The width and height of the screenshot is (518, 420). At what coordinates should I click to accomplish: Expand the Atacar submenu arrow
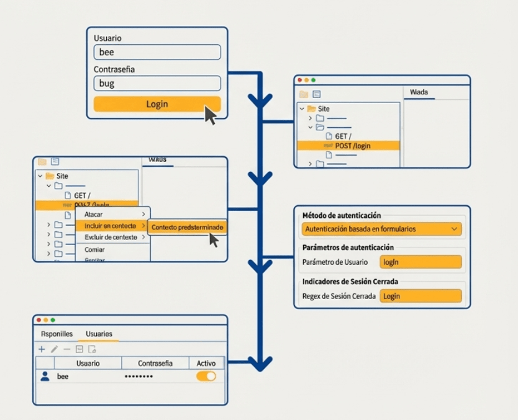pyautogui.click(x=143, y=214)
